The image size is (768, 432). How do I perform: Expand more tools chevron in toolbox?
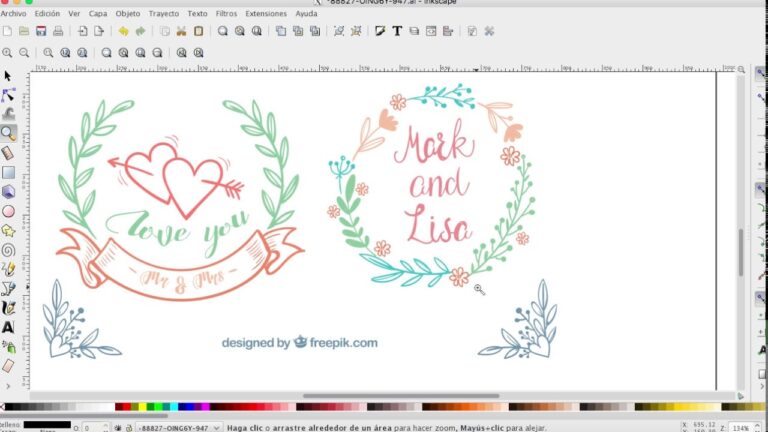pos(8,386)
